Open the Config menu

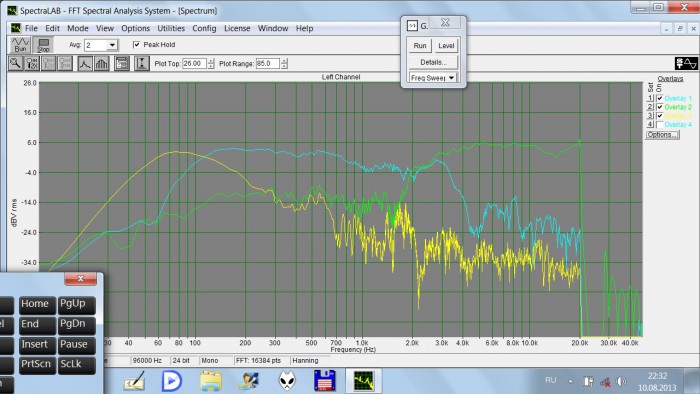204,28
